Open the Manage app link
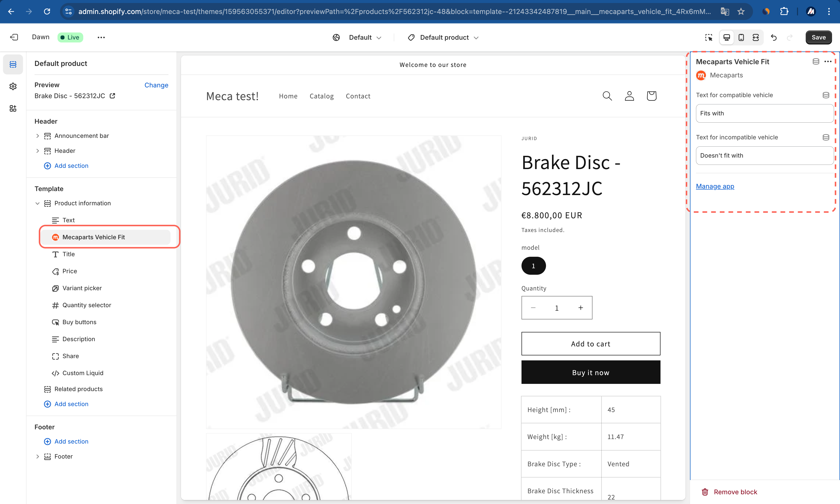The width and height of the screenshot is (840, 504). pyautogui.click(x=715, y=186)
